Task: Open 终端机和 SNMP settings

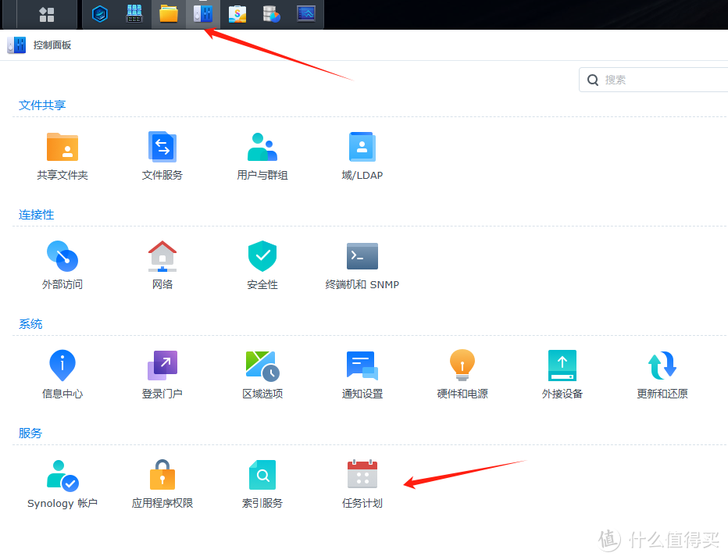Action: click(x=362, y=263)
